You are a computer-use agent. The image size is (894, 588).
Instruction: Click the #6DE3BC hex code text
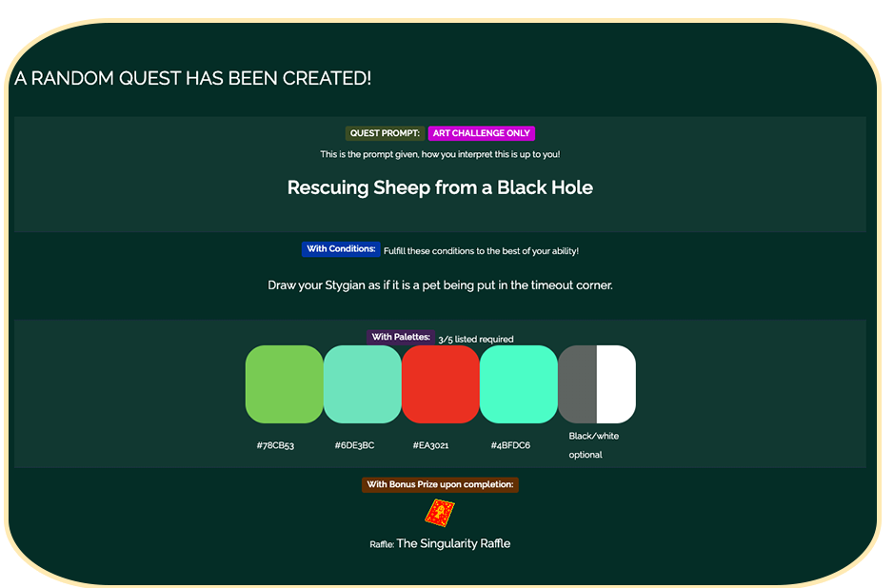tap(354, 445)
